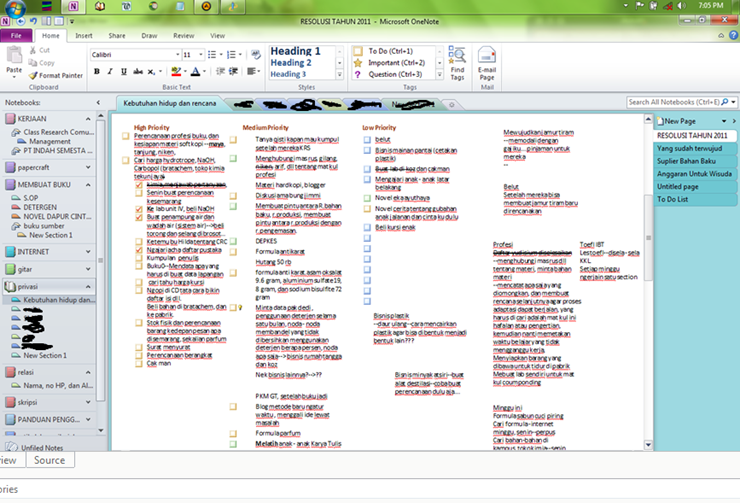Click the page vertical scrollbar thumb
Image resolution: width=740 pixels, height=503 pixels.
[x=648, y=238]
